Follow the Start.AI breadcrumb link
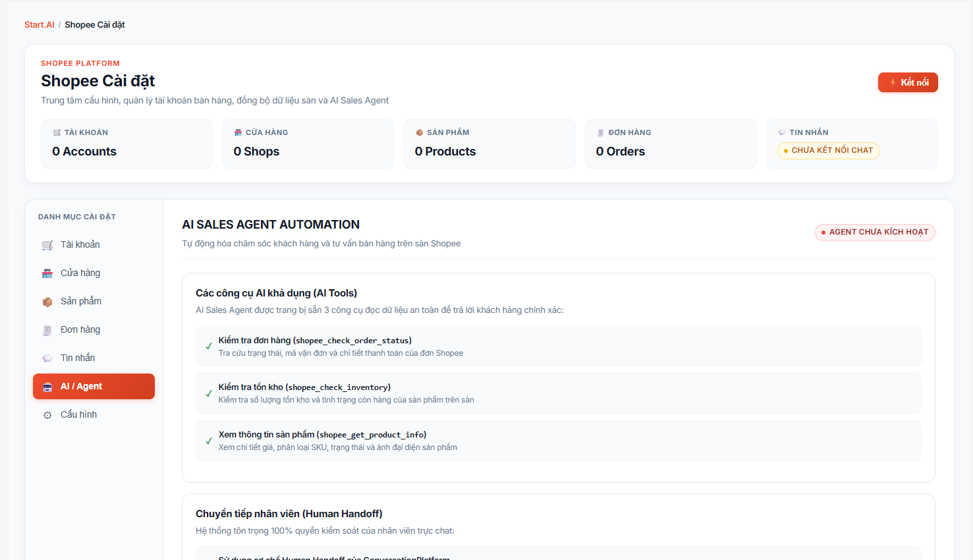Viewport: 973px width, 560px height. coord(40,24)
